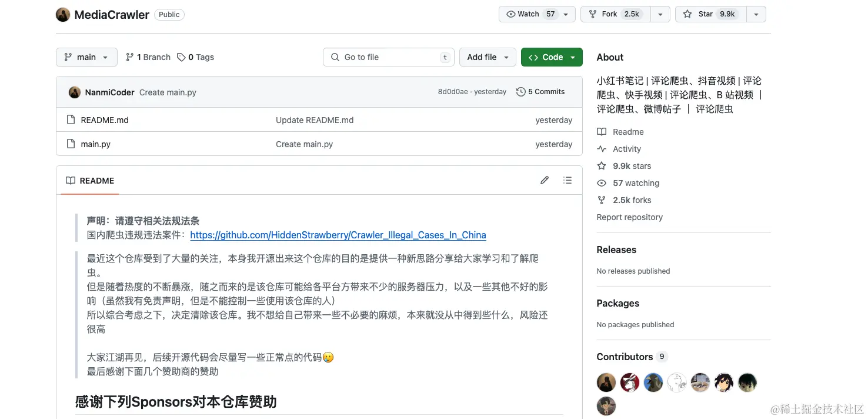Click the MediaCrawler repository name

[x=112, y=15]
